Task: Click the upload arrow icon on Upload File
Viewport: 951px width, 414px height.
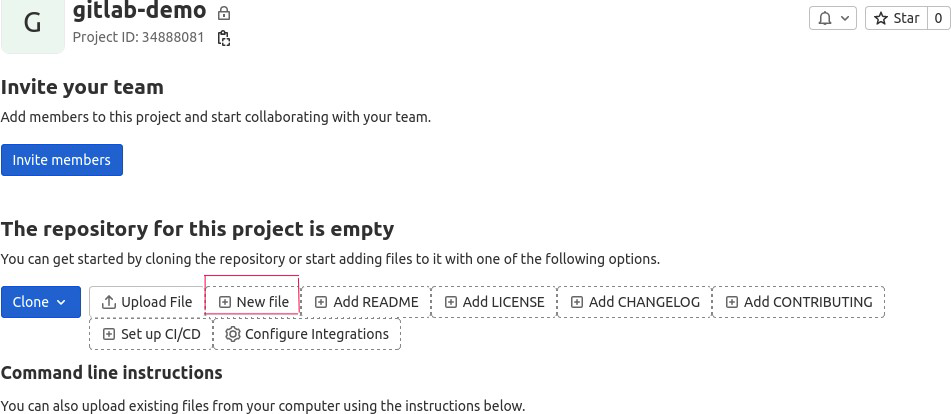Action: [109, 302]
